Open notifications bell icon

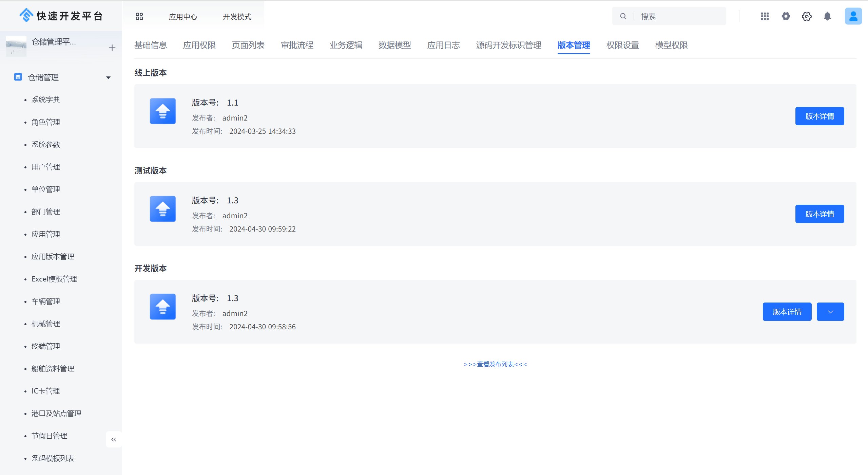827,16
